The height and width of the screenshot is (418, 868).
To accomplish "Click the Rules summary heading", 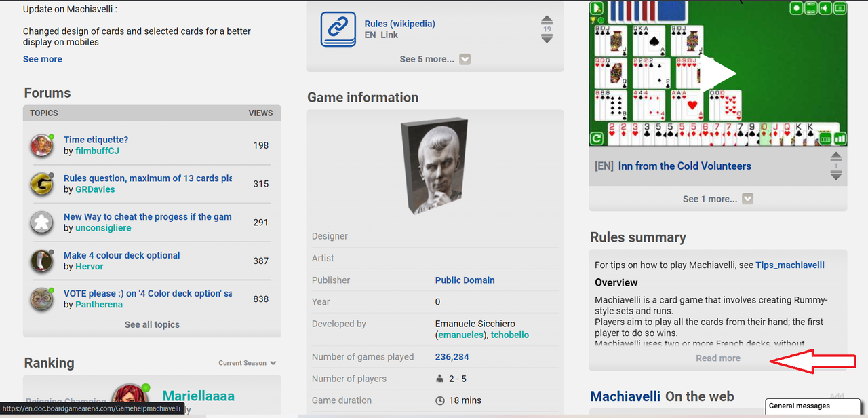I will 638,237.
